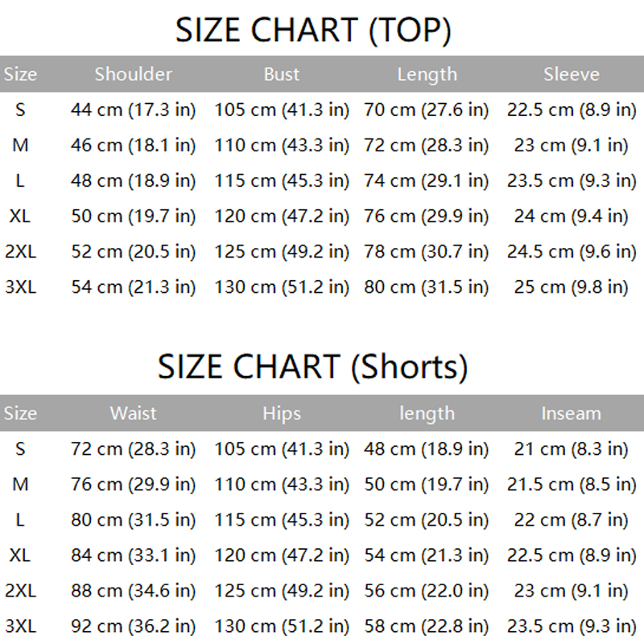Select the 84 cm (33.1 in) waist cell
Image resolution: width=644 pixels, height=644 pixels.
click(x=134, y=555)
